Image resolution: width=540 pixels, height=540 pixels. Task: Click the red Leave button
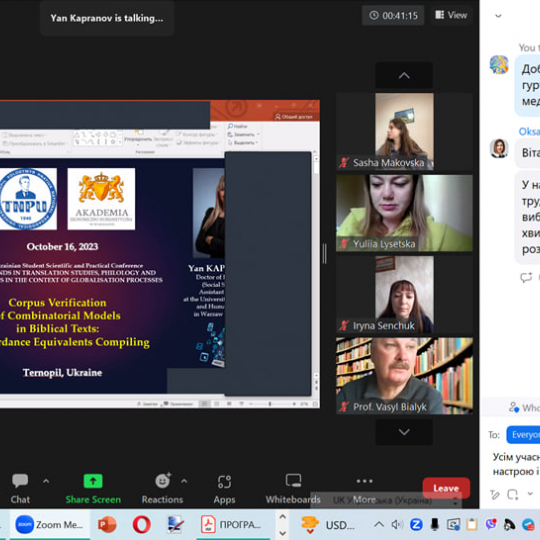tap(446, 488)
